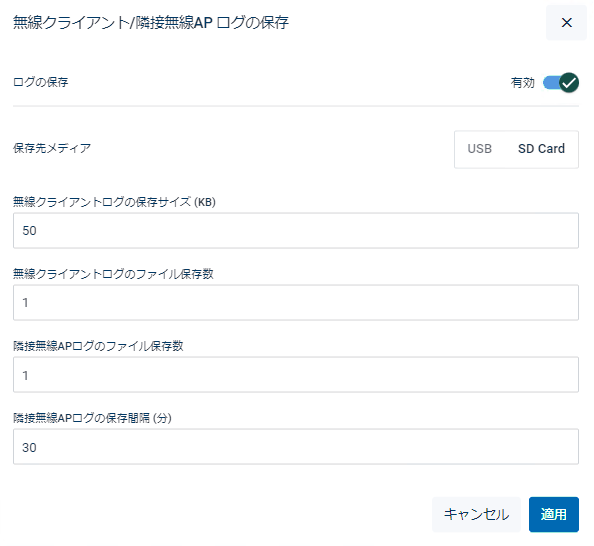Screen dimensions: 594x546
Task: Click the value 50 in size field
Action: pos(29,230)
